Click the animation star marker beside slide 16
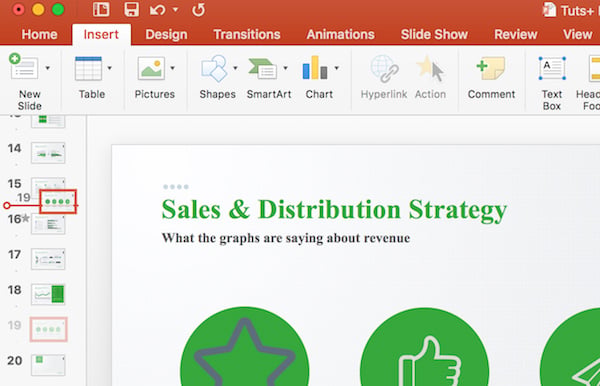 click(x=25, y=218)
